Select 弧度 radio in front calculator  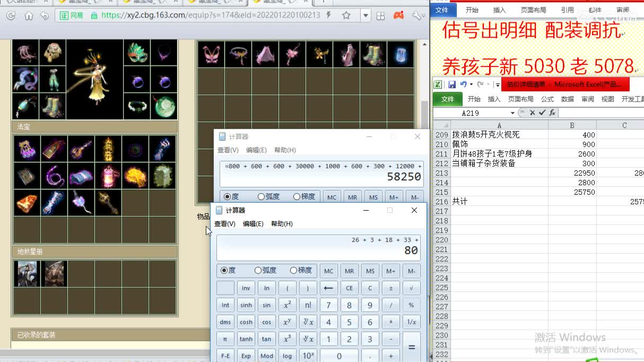(266, 270)
